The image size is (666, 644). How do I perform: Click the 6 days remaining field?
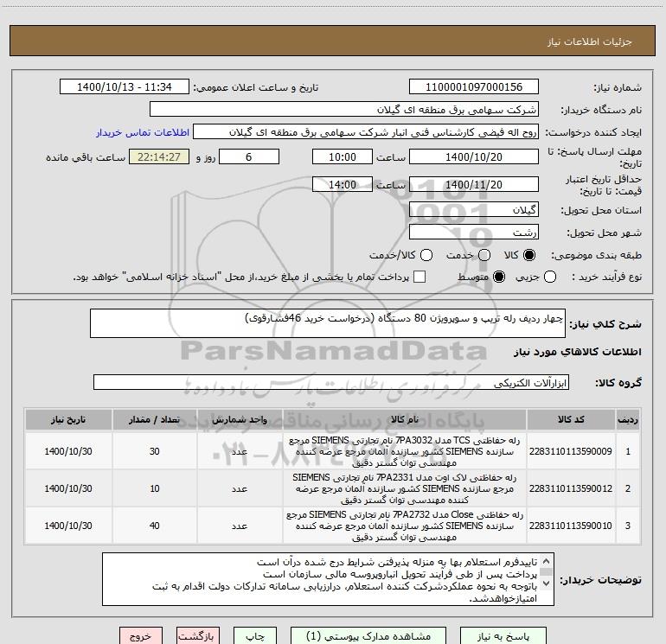249,156
